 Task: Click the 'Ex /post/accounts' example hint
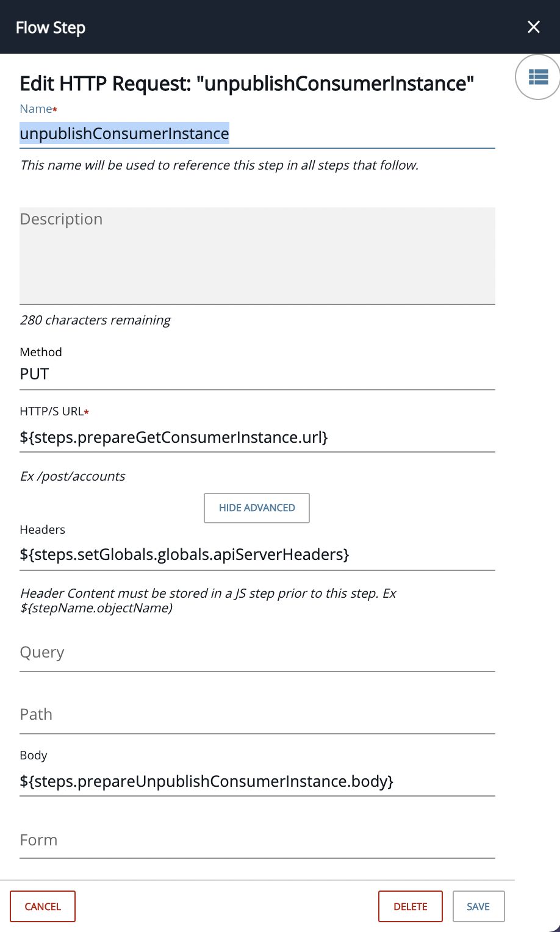click(x=73, y=476)
